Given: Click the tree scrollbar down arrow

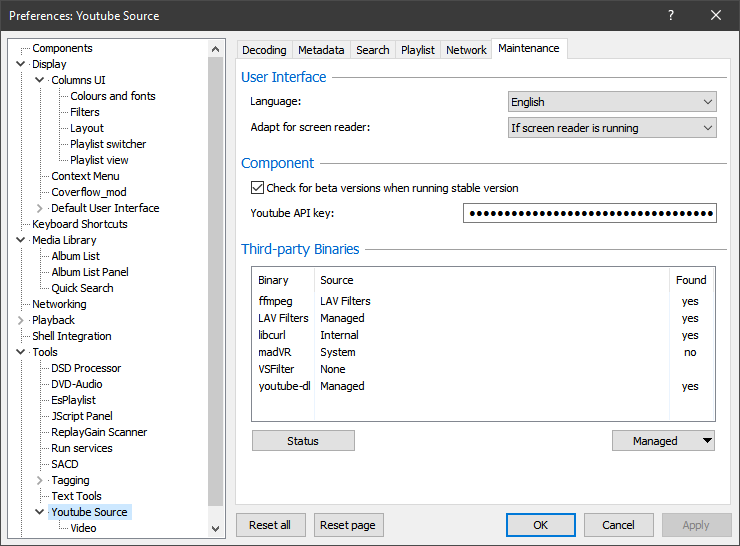Looking at the screenshot, I should click(216, 528).
